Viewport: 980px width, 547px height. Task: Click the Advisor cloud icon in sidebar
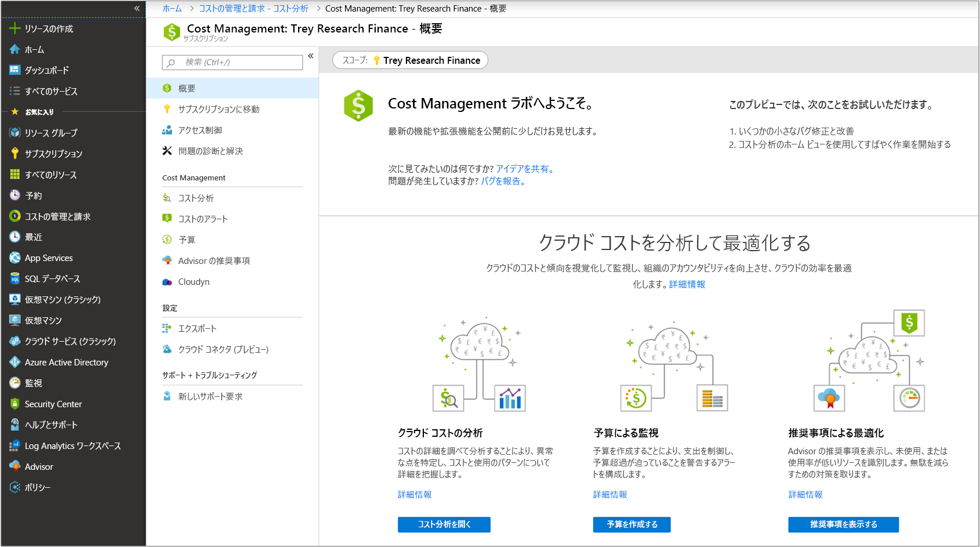[15, 466]
